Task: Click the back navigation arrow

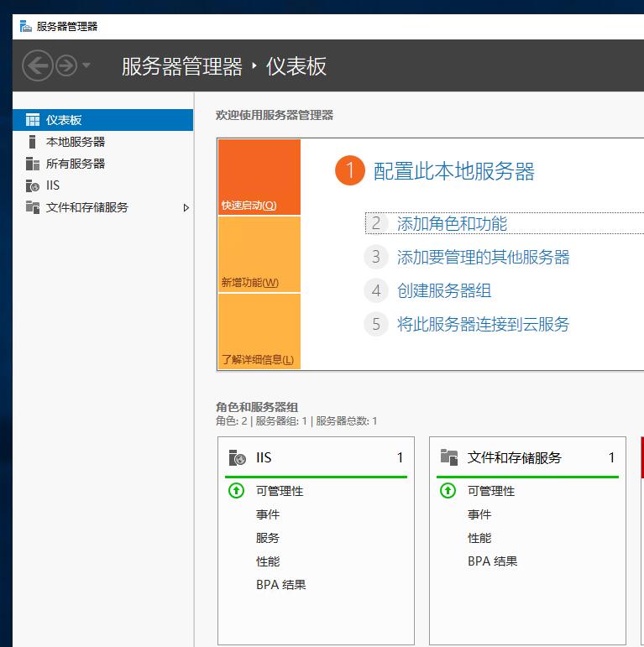Action: [37, 65]
